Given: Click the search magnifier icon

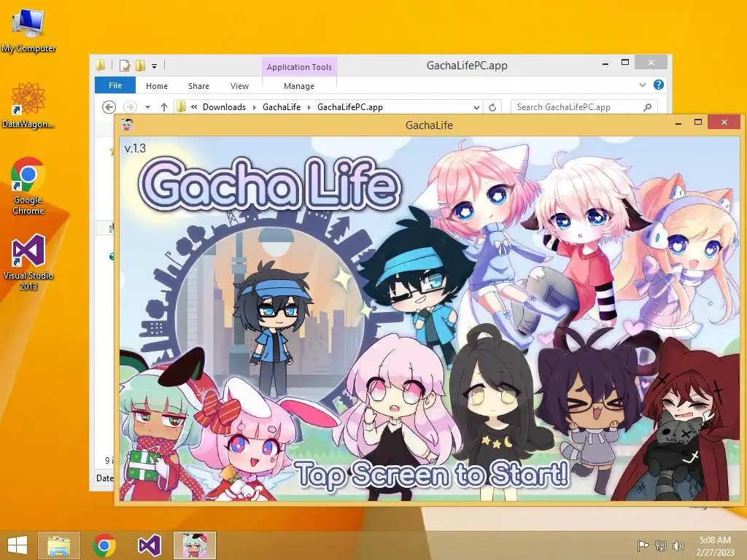Looking at the screenshot, I should [x=648, y=107].
